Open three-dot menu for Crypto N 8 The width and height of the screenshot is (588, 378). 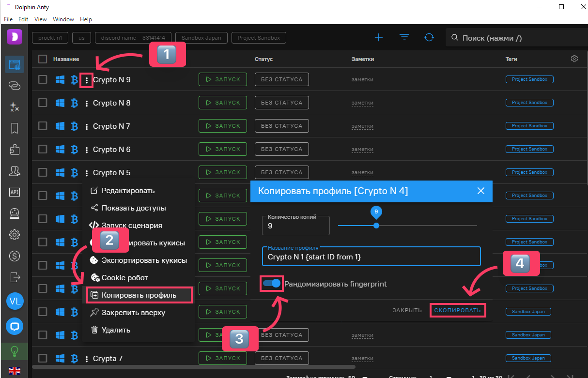(87, 103)
